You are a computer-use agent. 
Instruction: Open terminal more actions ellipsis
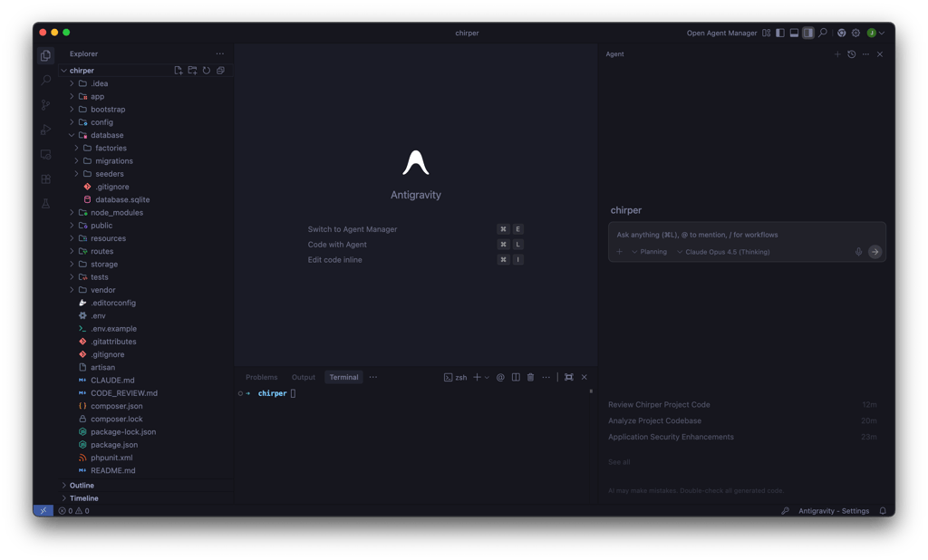pyautogui.click(x=546, y=377)
